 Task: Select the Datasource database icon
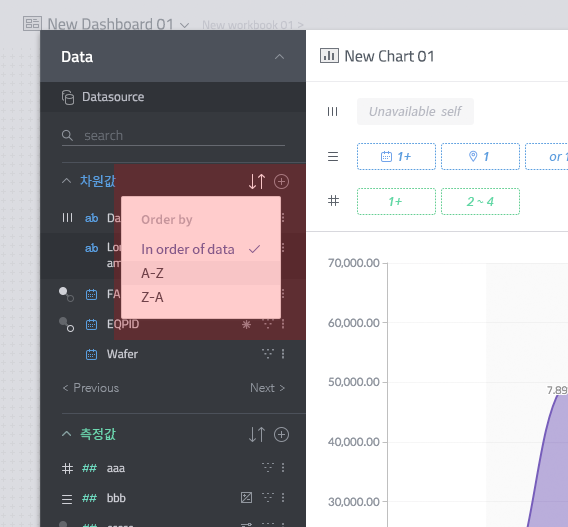click(68, 97)
